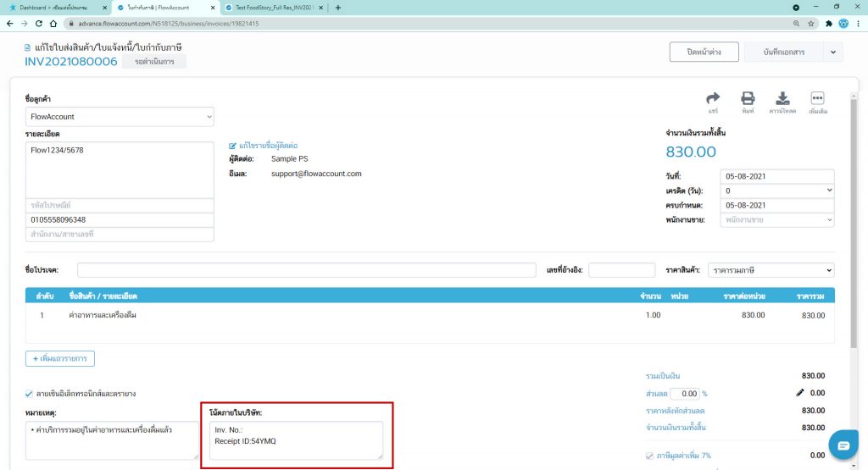This screenshot has width=868, height=470.
Task: Open the customer name dropdown showing FlowAccount
Action: pos(120,117)
